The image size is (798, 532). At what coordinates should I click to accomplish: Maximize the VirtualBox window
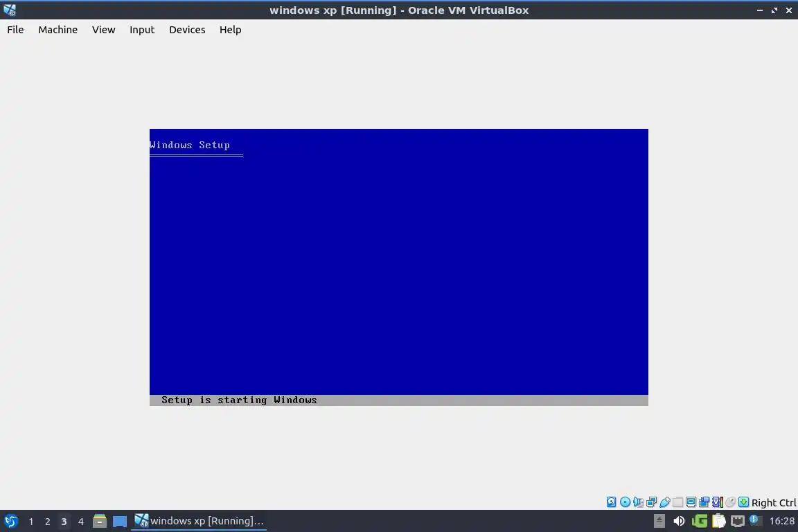(774, 10)
